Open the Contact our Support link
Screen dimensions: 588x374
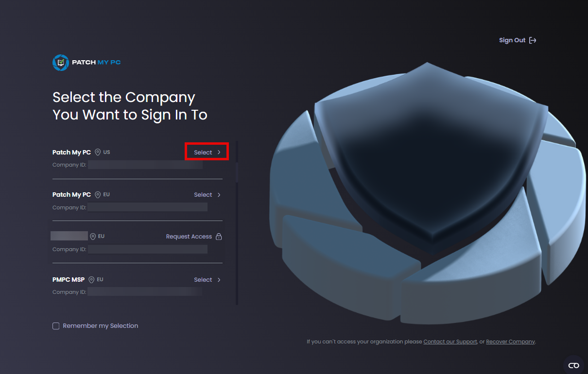tap(450, 341)
